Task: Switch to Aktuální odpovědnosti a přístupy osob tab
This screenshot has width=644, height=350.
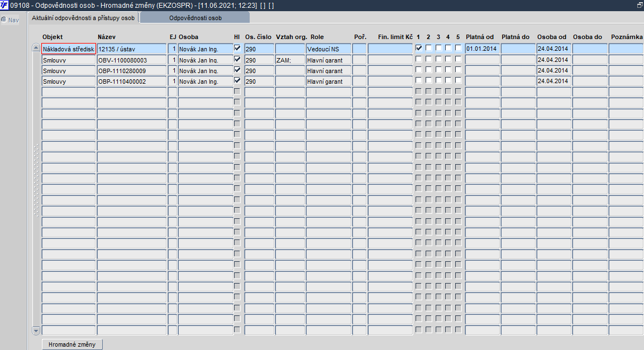Action: pyautogui.click(x=83, y=18)
